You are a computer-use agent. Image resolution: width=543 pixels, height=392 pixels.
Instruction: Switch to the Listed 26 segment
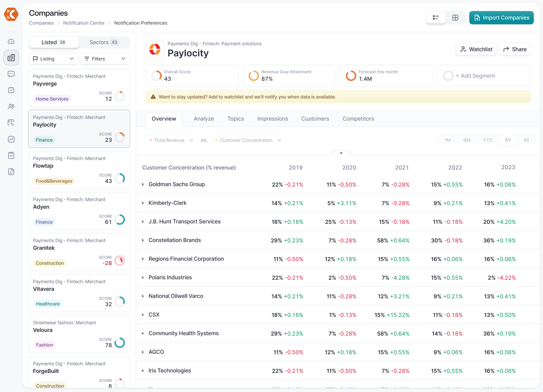[x=54, y=42]
